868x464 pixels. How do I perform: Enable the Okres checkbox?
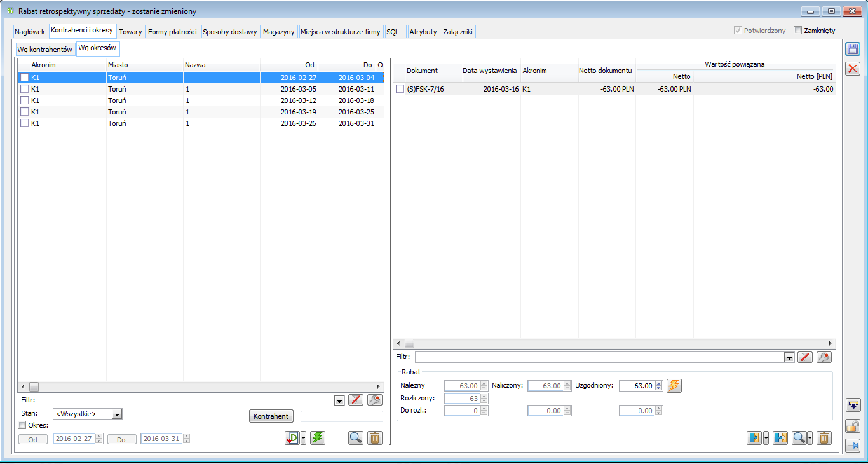(x=22, y=425)
